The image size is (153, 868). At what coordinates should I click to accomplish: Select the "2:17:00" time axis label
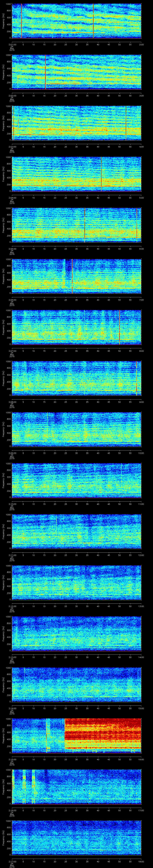12,861
